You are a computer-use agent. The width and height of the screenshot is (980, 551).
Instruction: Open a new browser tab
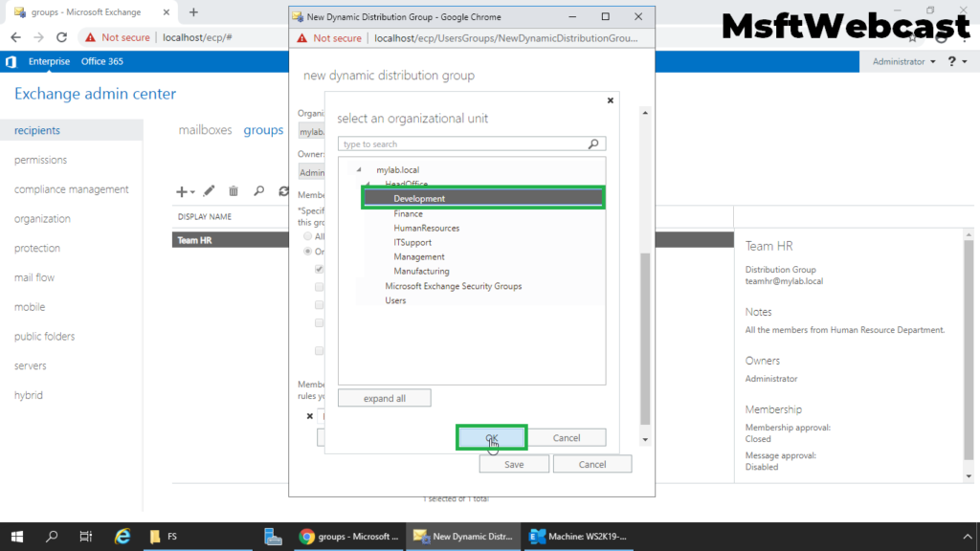pyautogui.click(x=193, y=11)
